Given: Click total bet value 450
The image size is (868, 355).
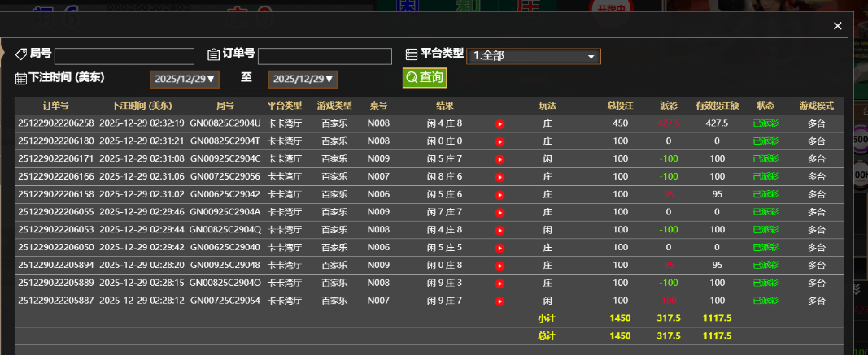Looking at the screenshot, I should point(620,123).
